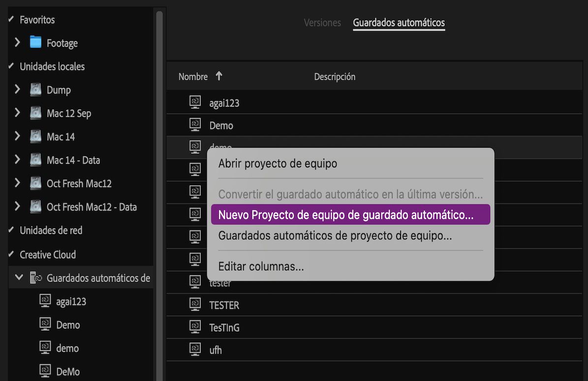Image resolution: width=588 pixels, height=381 pixels.
Task: Click the Footage folder icon
Action: pyautogui.click(x=36, y=43)
